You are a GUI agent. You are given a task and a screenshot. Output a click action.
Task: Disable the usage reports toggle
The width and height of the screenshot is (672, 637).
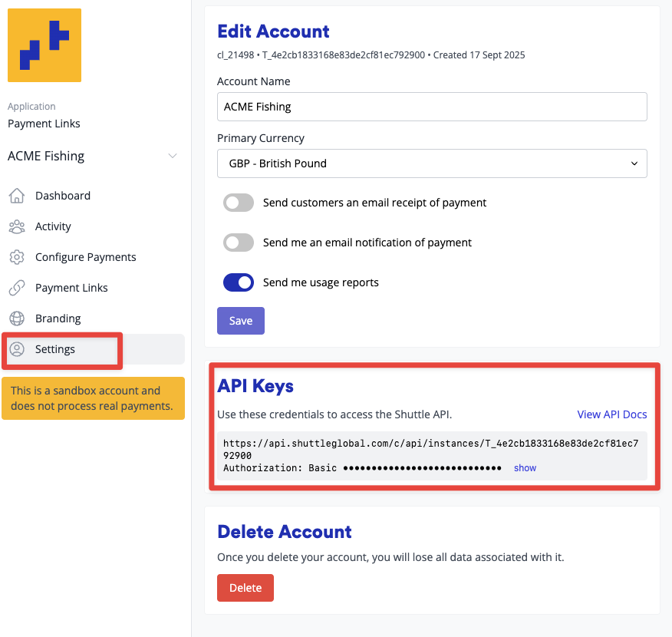[239, 282]
